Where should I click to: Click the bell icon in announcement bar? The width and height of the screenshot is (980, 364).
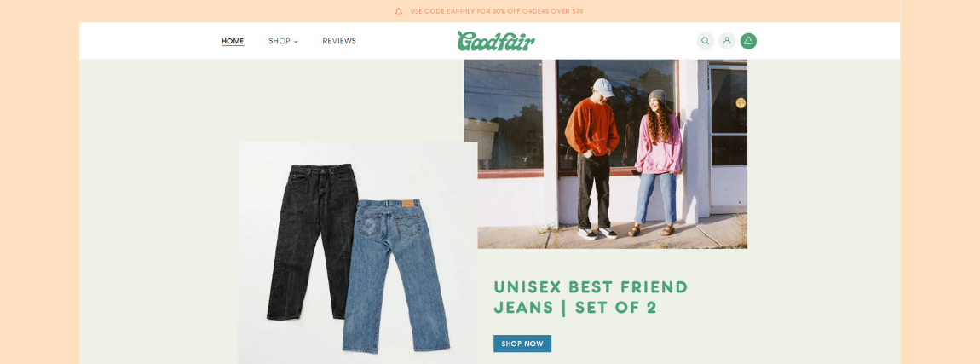pyautogui.click(x=399, y=11)
